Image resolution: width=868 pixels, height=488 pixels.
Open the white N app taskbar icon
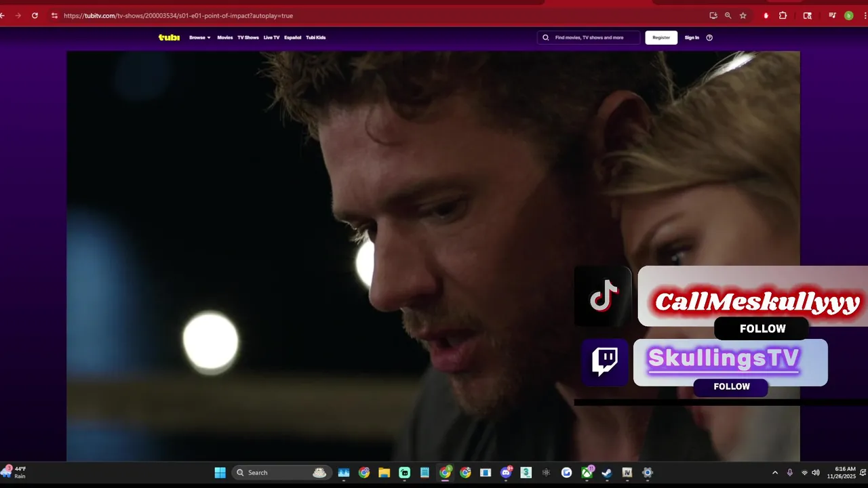tap(627, 472)
